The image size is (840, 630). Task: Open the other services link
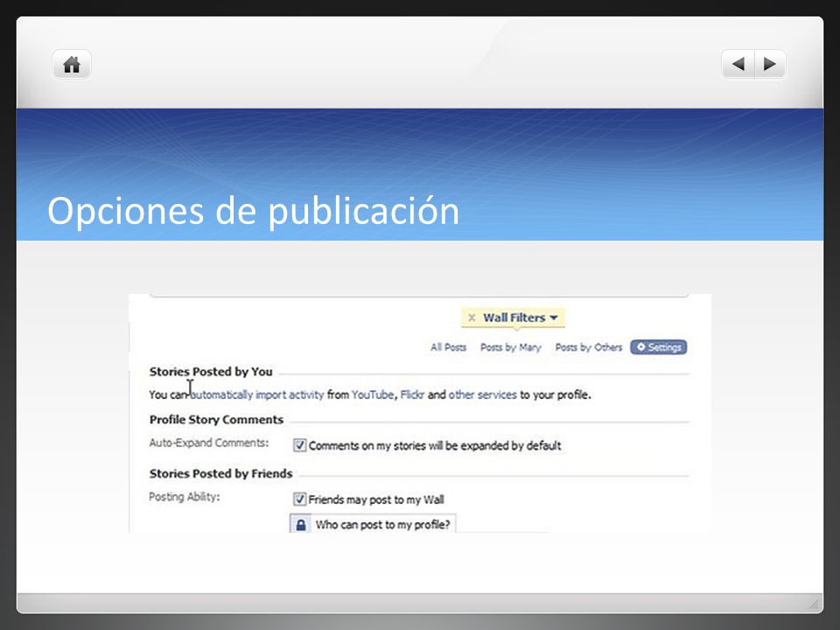482,395
